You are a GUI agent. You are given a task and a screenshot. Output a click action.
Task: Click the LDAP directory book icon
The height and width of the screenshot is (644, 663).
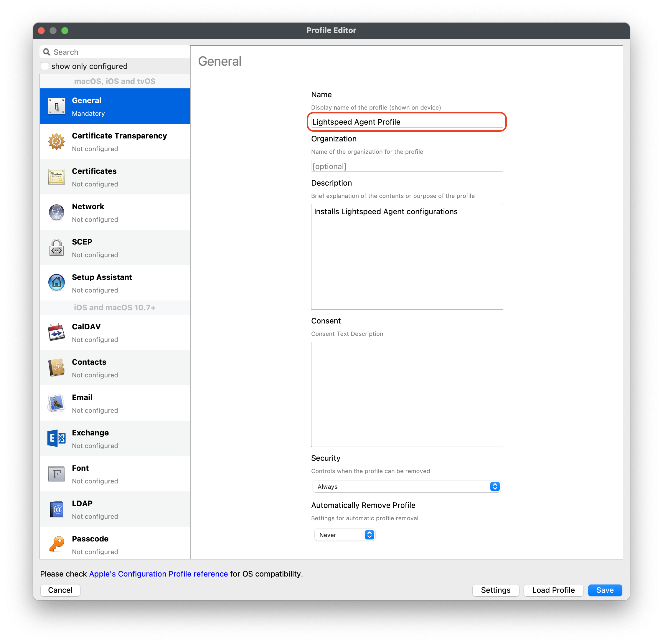tap(57, 509)
